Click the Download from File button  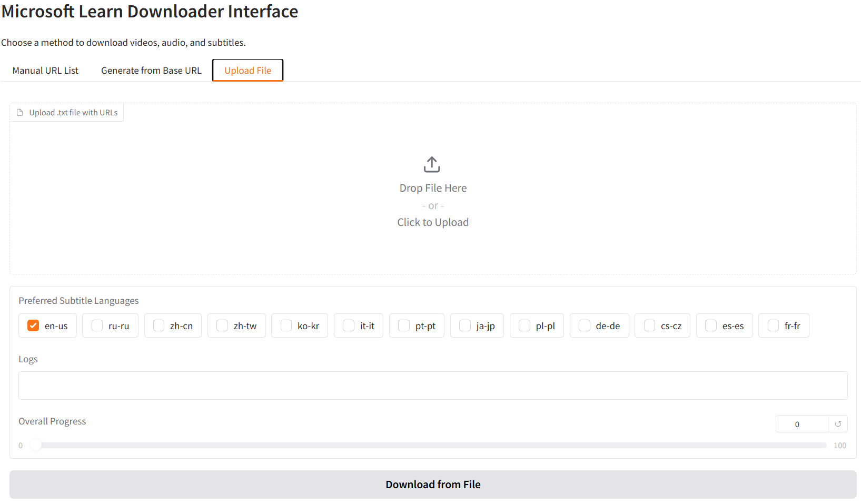pos(433,485)
